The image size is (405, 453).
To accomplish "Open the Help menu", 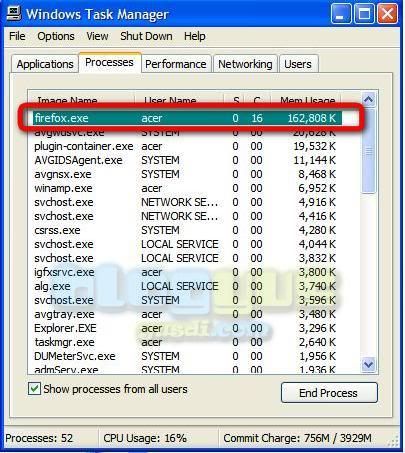I will pos(195,36).
